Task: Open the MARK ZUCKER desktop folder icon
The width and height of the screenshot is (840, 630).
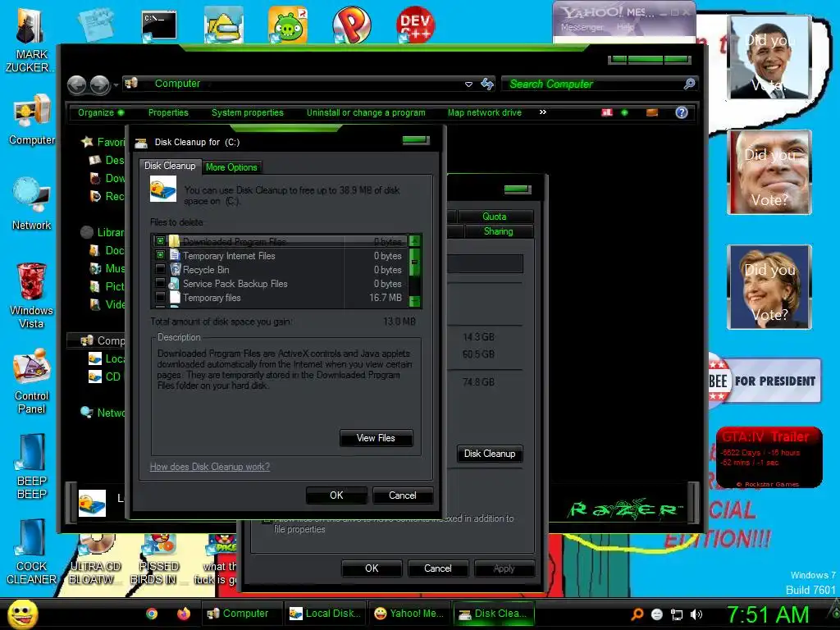Action: [30, 39]
